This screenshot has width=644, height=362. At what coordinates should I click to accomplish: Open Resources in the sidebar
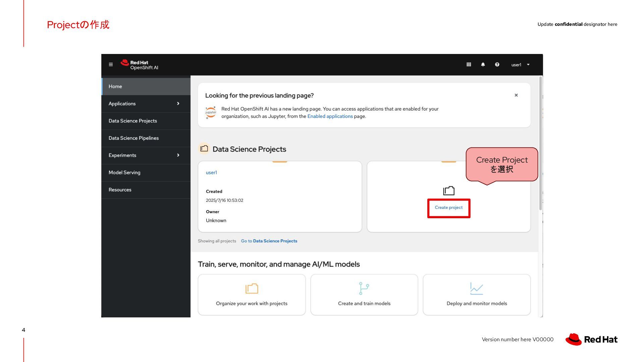146,190
